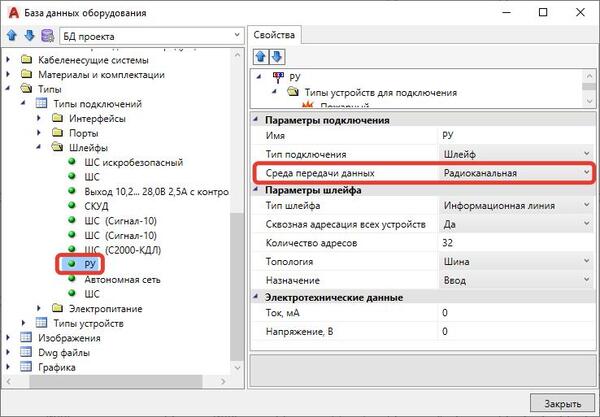Viewport: 600px width, 417px height.
Task: Select the РУ green node in tree
Action: pyautogui.click(x=90, y=263)
